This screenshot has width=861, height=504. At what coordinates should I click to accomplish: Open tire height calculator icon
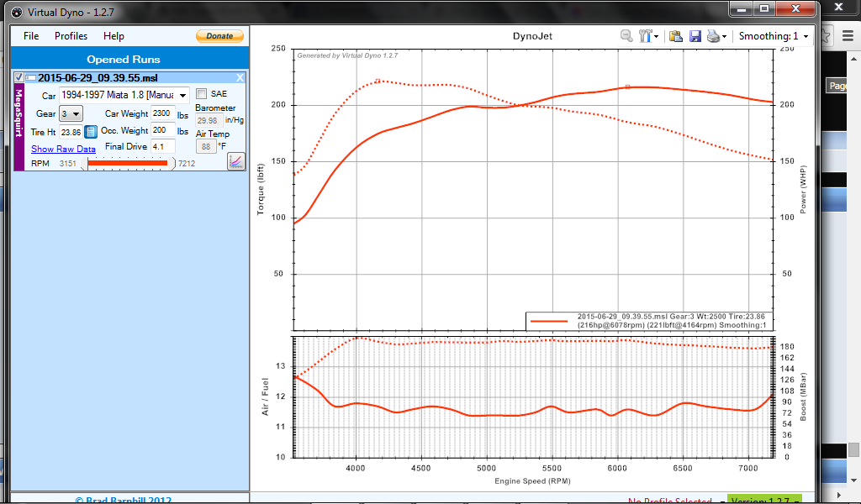(x=91, y=132)
